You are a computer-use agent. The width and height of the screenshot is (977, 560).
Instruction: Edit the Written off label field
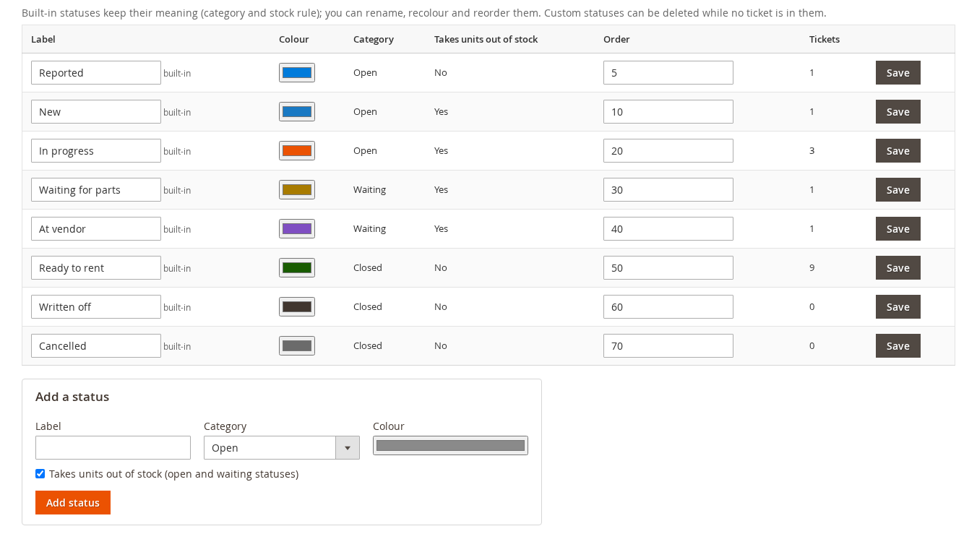[96, 307]
